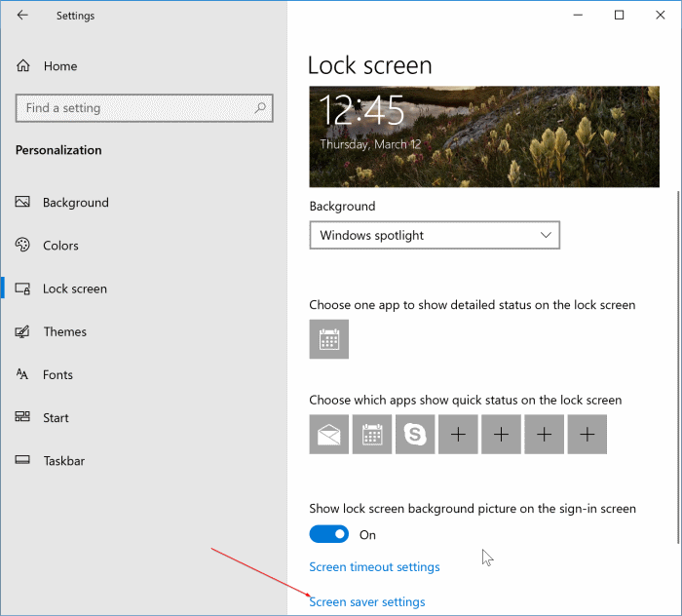Click the lock screen preview image
682x616 pixels.
(x=484, y=136)
